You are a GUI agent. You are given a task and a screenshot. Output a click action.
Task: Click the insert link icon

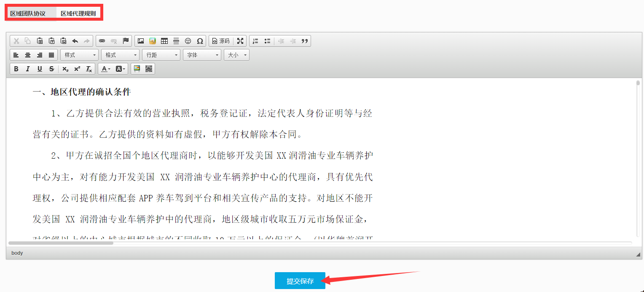[x=102, y=41]
